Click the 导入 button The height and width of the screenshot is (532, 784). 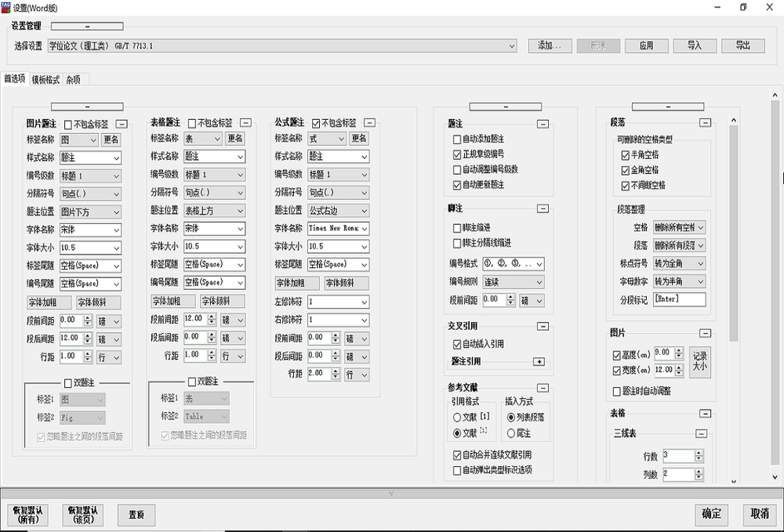pyautogui.click(x=695, y=46)
